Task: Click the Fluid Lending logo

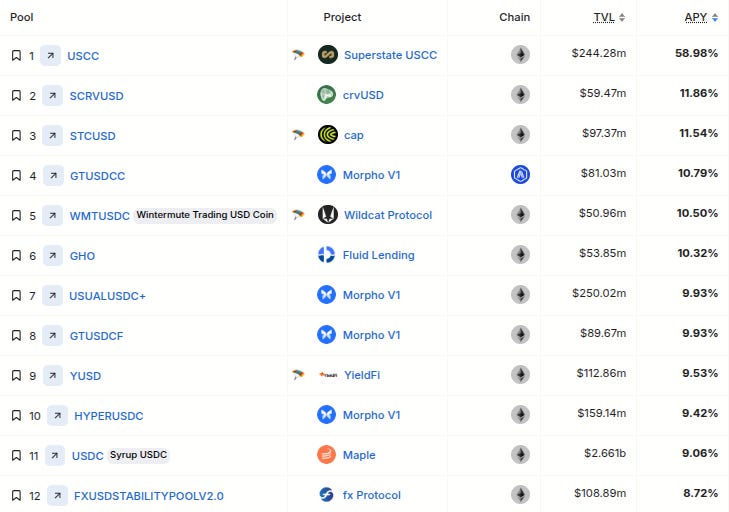Action: pyautogui.click(x=326, y=255)
